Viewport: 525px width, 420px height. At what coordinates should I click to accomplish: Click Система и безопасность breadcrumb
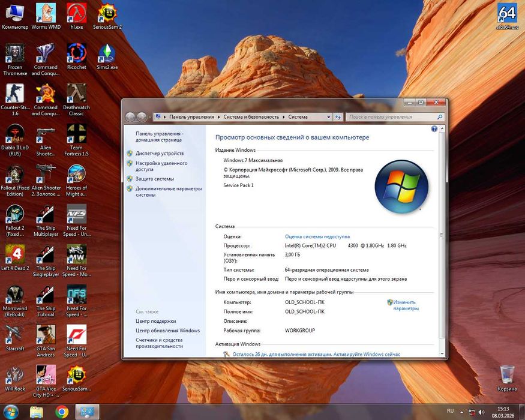[x=251, y=117]
